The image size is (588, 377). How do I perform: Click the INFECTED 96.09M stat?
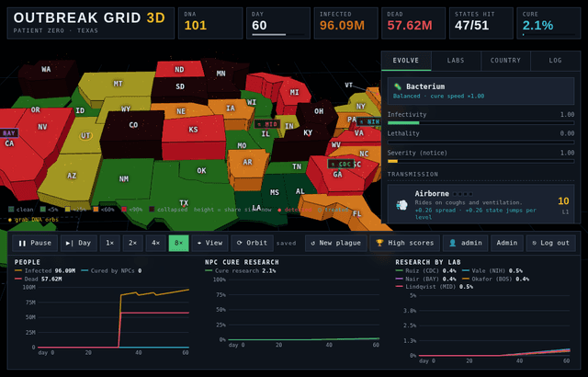tap(345, 23)
